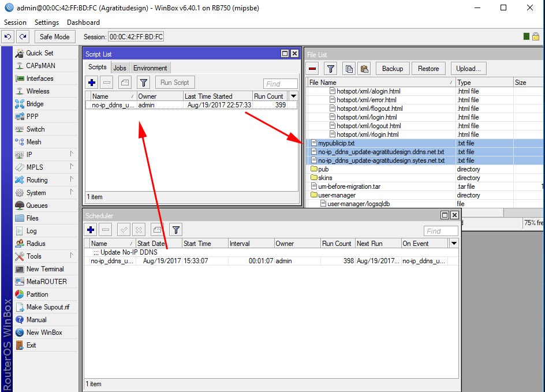Enable the scheduler task with the checkmark icon
The width and height of the screenshot is (545, 392).
coord(123,230)
